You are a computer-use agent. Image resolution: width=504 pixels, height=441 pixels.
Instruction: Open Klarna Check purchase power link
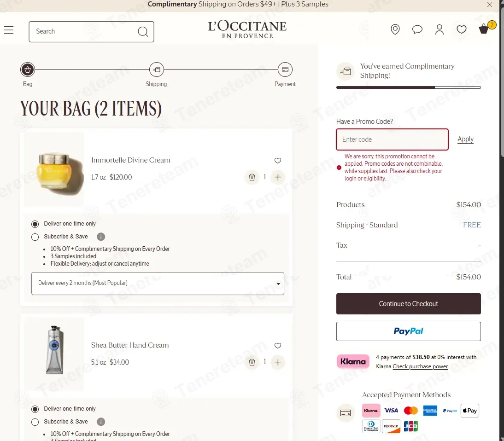click(x=420, y=366)
